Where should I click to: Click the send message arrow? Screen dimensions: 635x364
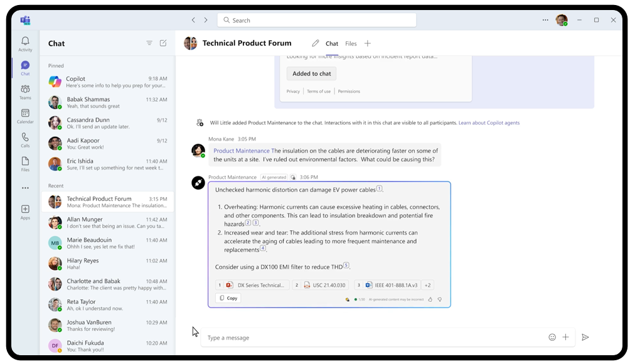point(585,337)
